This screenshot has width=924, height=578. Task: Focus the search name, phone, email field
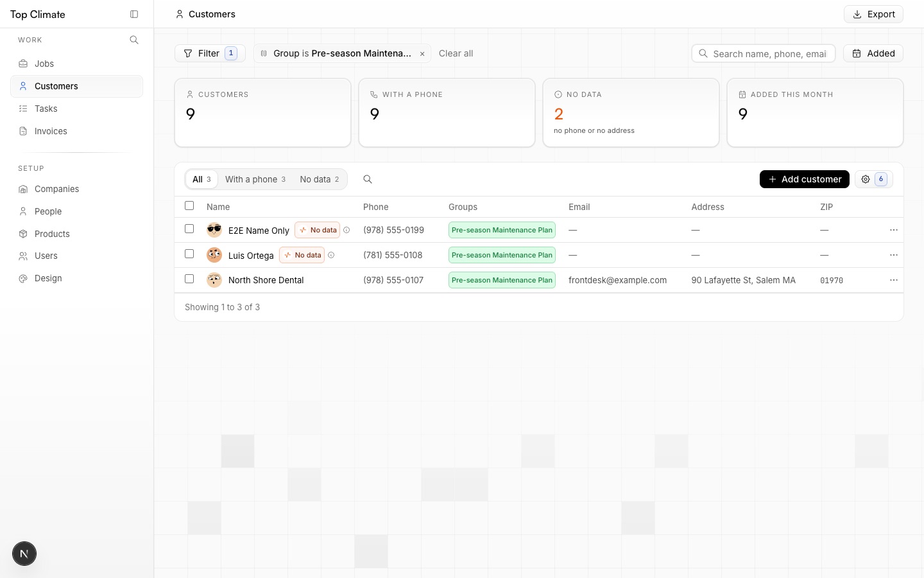(763, 53)
